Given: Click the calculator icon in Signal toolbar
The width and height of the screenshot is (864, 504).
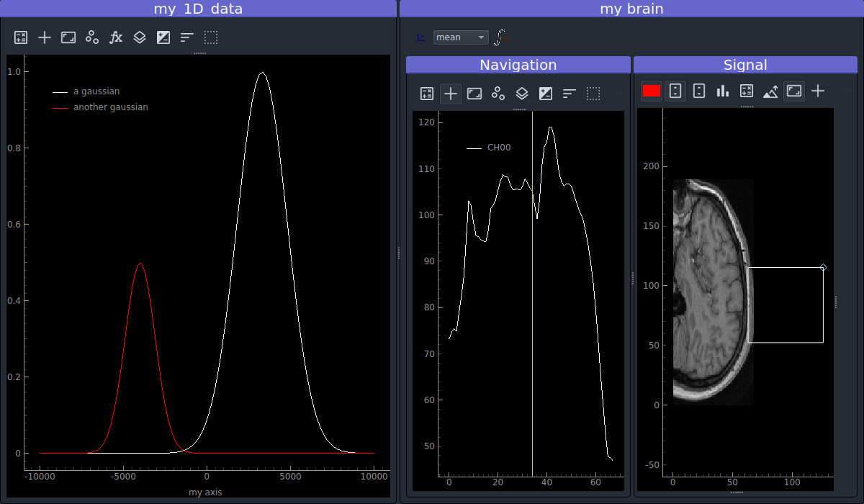Looking at the screenshot, I should point(747,91).
